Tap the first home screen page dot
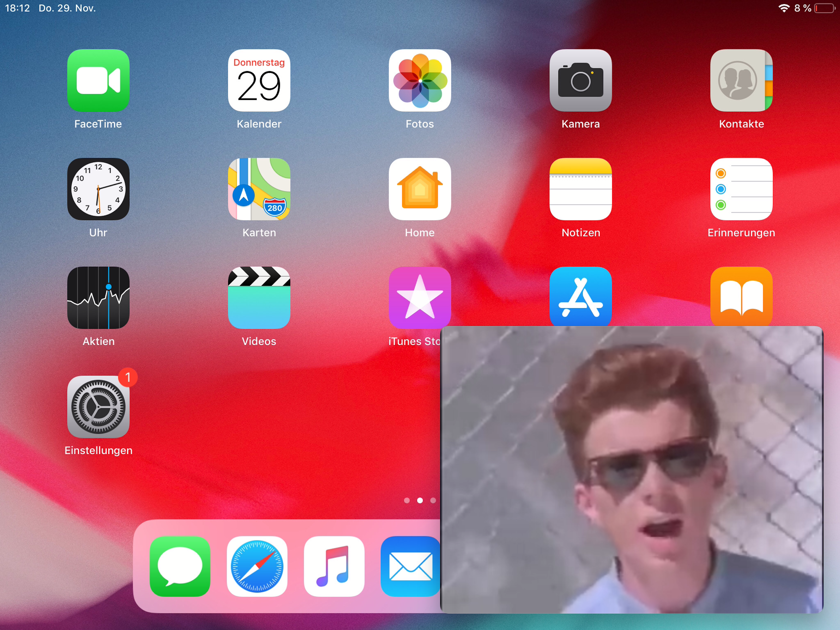The height and width of the screenshot is (630, 840). pos(407,500)
